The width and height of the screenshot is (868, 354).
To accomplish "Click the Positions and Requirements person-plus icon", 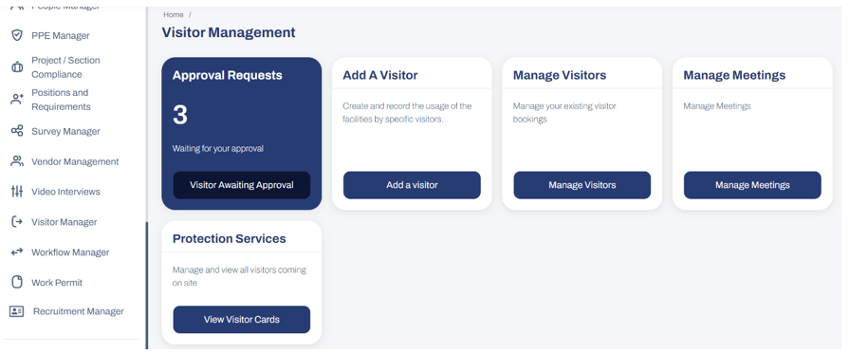I will click(x=17, y=100).
